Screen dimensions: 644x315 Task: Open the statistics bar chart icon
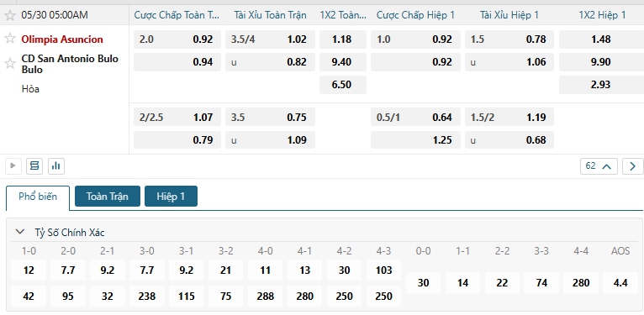[x=56, y=165]
